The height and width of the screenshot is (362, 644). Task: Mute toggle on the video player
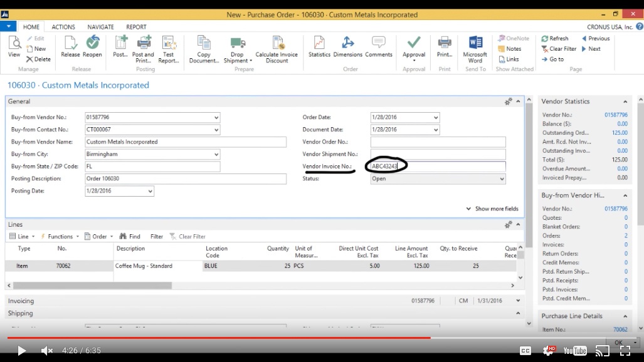[47, 351]
